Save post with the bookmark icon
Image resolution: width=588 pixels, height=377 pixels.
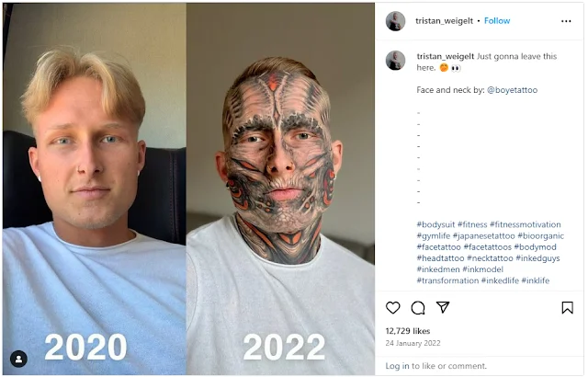(568, 308)
